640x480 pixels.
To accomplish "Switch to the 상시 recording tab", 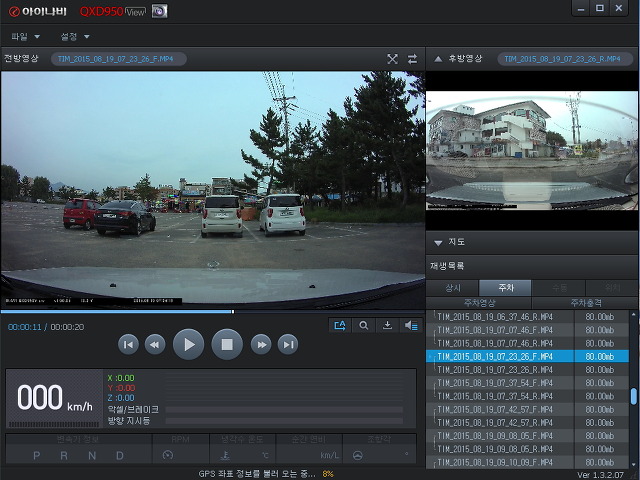I will pyautogui.click(x=453, y=288).
